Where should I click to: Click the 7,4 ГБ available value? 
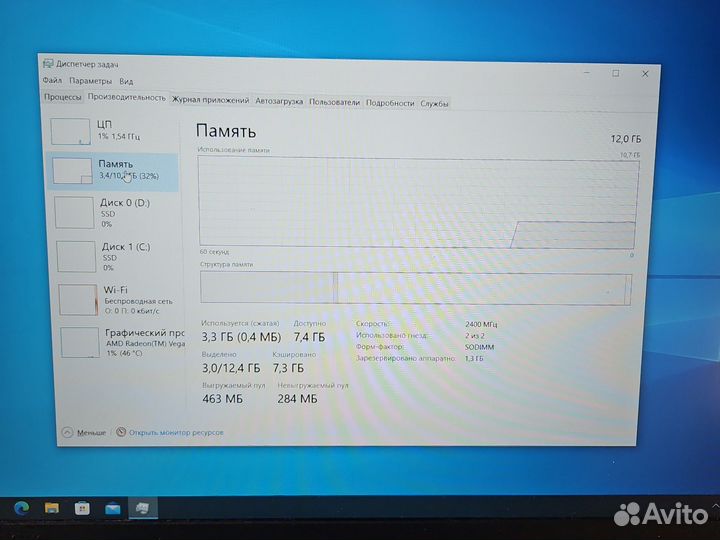tap(309, 337)
